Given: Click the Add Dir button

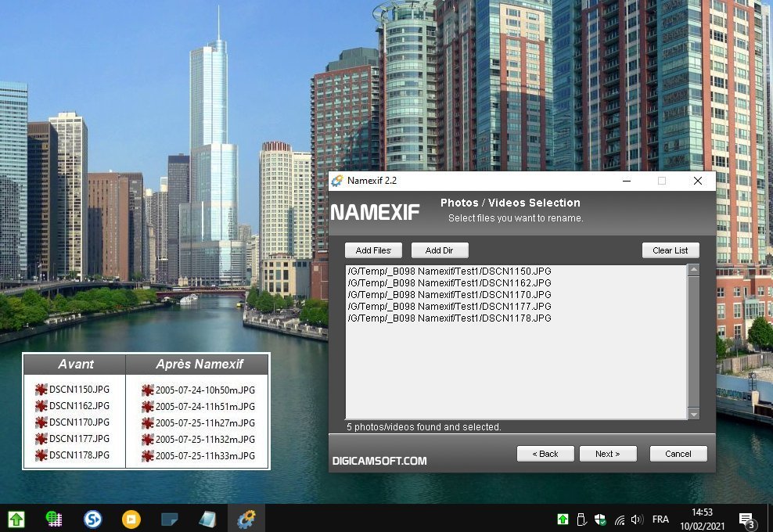Looking at the screenshot, I should pos(439,250).
